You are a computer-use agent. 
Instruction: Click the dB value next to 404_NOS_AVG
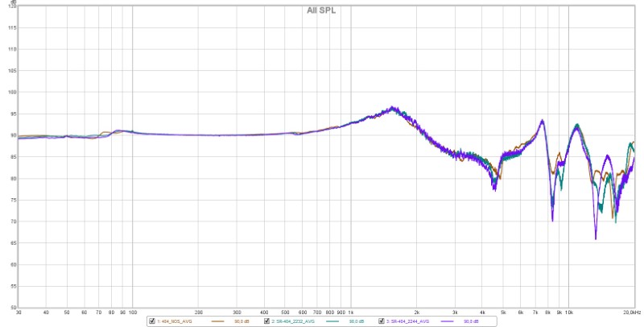(x=241, y=321)
